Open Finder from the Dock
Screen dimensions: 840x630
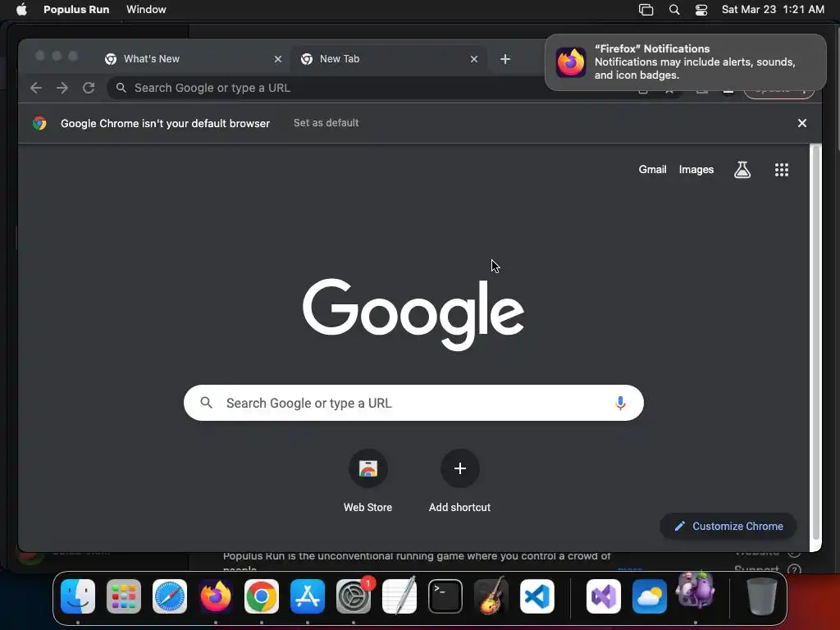point(78,596)
